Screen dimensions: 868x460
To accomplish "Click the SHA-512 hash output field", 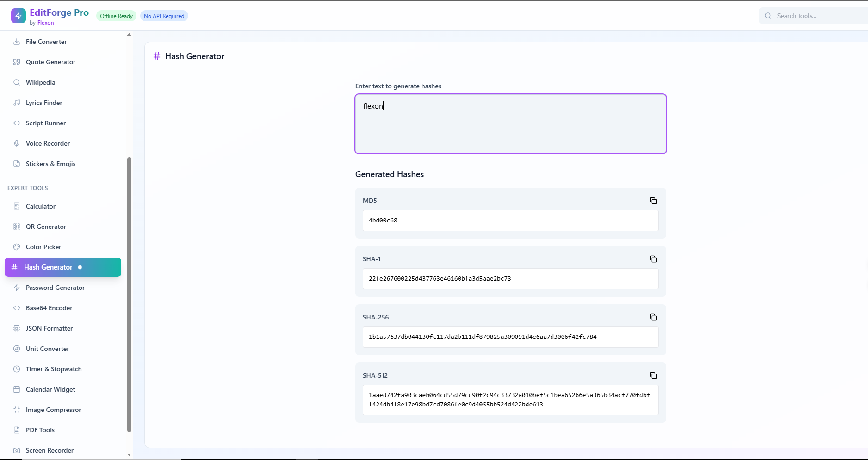I will [511, 400].
